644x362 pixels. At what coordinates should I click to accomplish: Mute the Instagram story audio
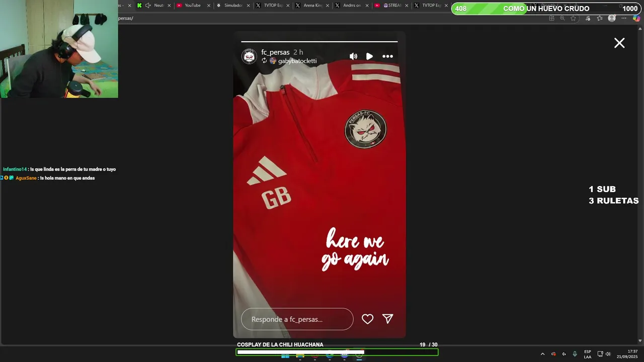pyautogui.click(x=353, y=56)
